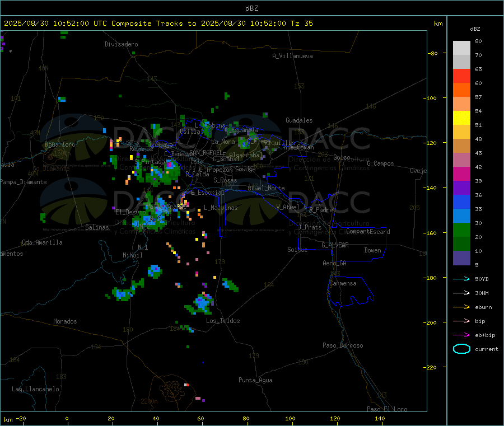Viewport: 504px width, 426px height.
Task: Click the green 30 dBZ legend swatch
Action: click(x=461, y=230)
